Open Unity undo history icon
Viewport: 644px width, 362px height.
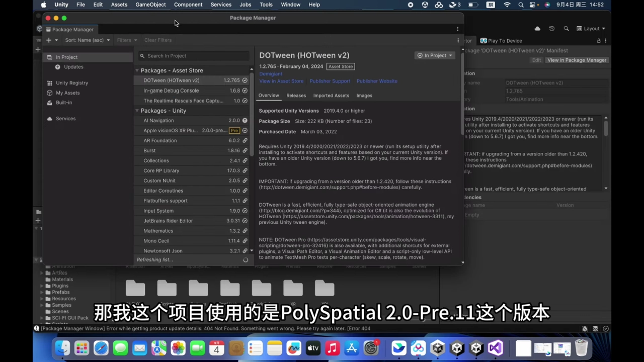tap(552, 29)
